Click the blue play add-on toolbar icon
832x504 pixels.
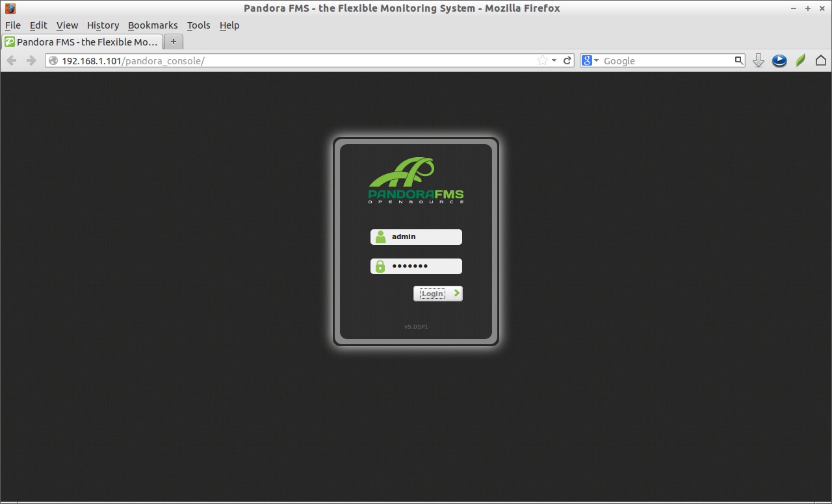coord(779,60)
